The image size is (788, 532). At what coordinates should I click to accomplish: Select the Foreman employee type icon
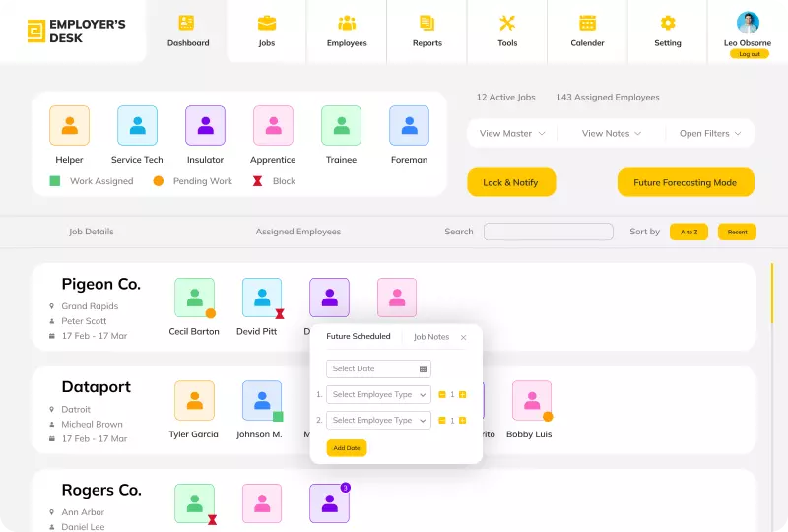click(409, 126)
